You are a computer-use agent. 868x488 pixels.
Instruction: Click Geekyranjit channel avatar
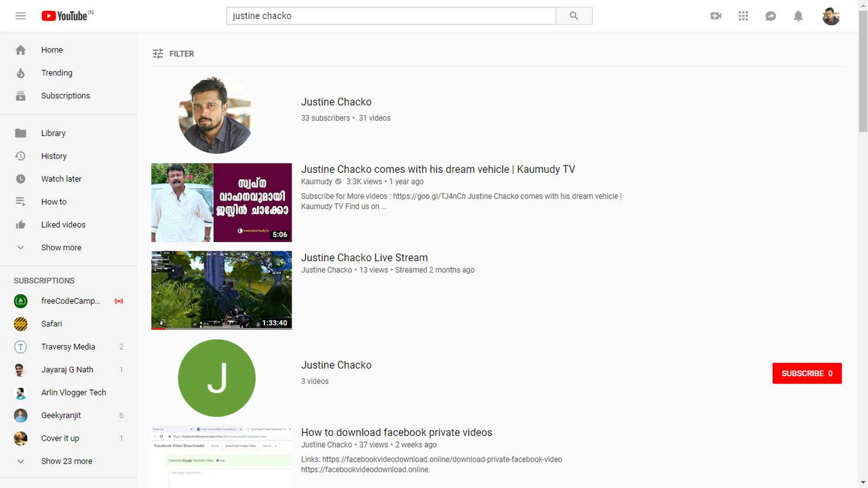[x=20, y=415]
